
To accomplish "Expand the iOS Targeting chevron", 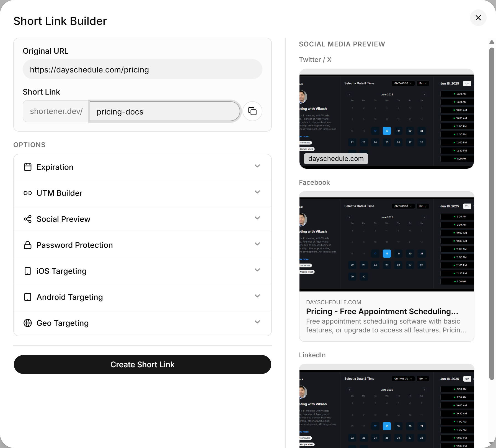I will [x=257, y=270].
